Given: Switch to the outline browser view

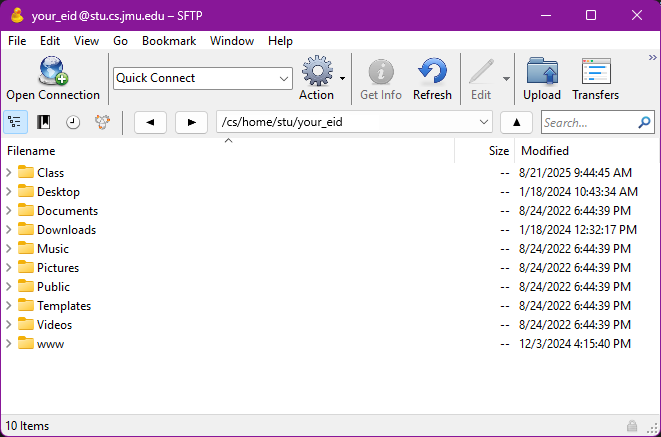Looking at the screenshot, I should click(x=15, y=122).
